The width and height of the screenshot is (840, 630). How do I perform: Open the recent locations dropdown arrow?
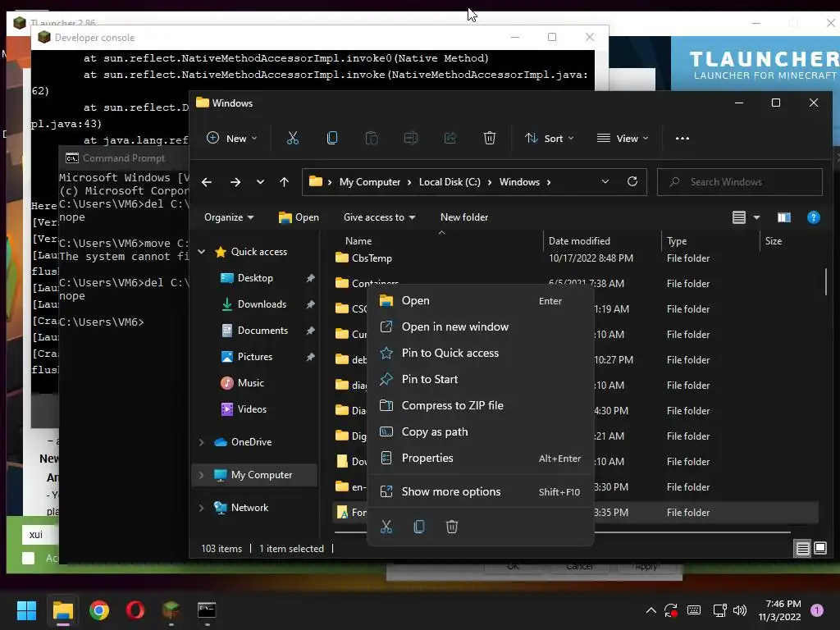click(260, 182)
